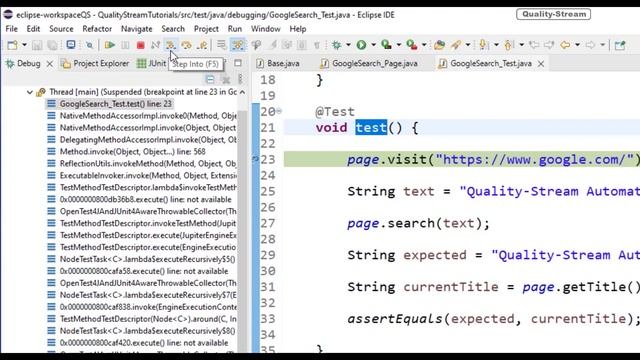Open the terminal console toolbar icon
The height and width of the screenshot is (360, 640).
click(71, 44)
